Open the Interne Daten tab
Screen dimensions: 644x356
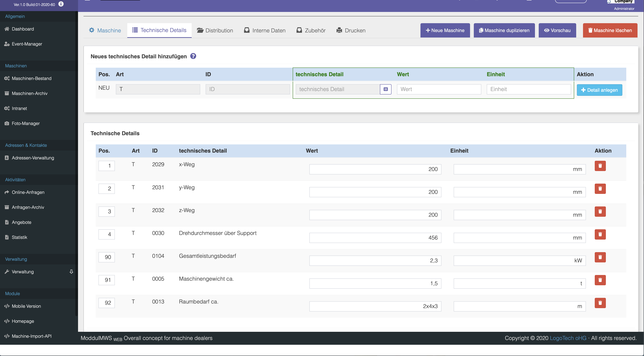pyautogui.click(x=265, y=31)
